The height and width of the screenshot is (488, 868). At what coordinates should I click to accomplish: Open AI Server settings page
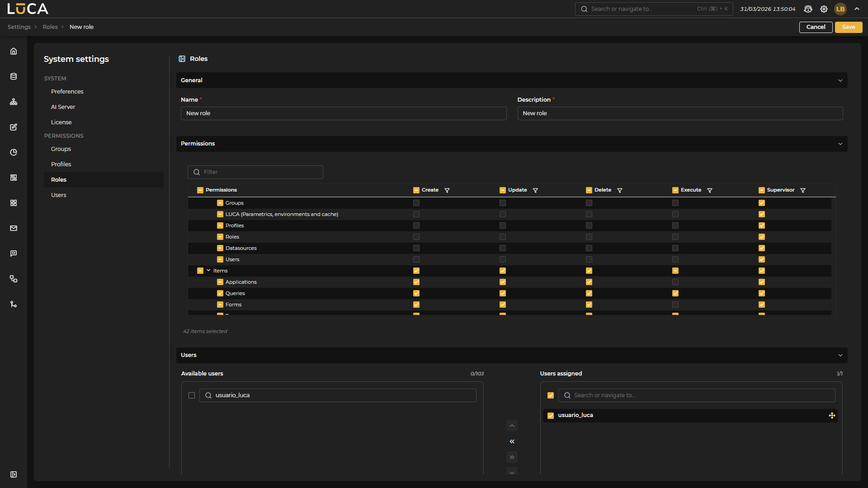[63, 107]
